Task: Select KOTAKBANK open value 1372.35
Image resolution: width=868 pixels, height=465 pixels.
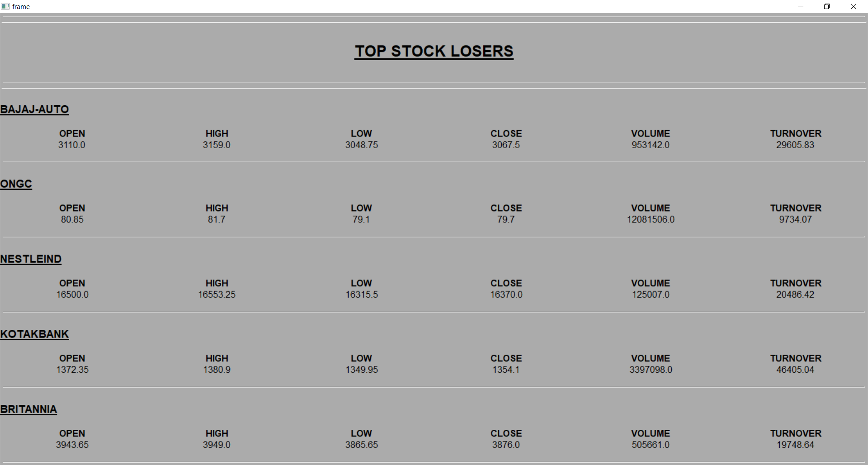Action: (72, 369)
